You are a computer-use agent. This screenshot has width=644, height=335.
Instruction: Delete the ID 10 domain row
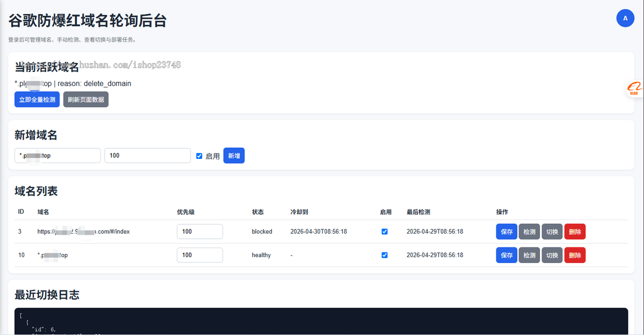[x=575, y=256]
